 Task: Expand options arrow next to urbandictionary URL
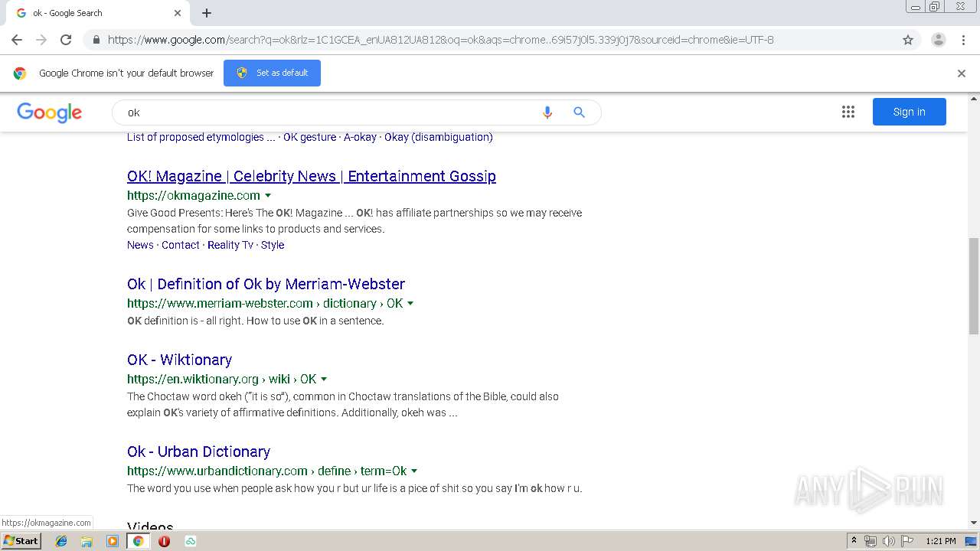click(414, 471)
